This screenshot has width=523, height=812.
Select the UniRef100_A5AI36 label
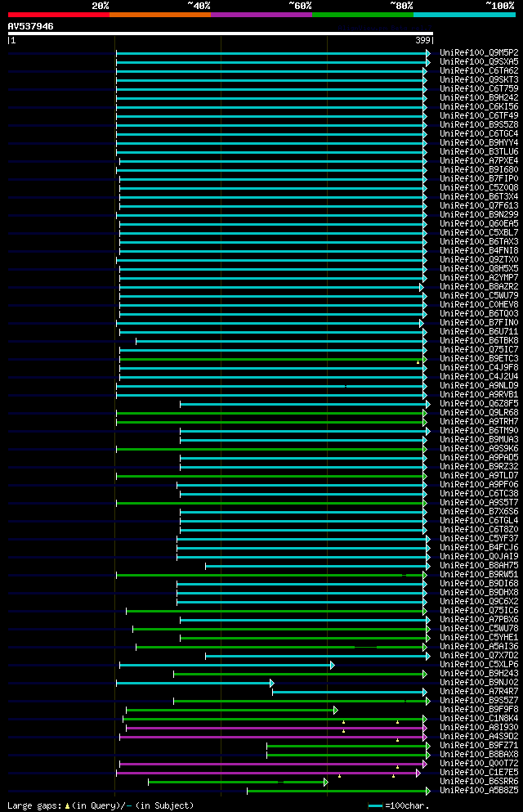point(479,646)
